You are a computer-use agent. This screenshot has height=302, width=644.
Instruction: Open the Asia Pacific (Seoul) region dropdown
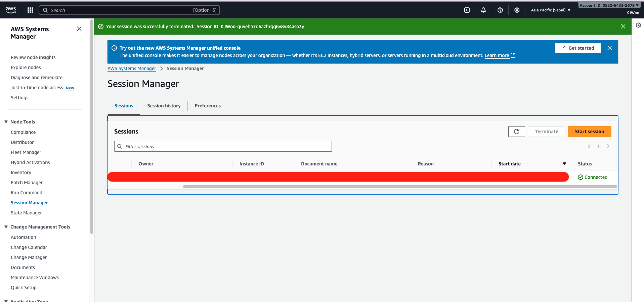click(551, 10)
